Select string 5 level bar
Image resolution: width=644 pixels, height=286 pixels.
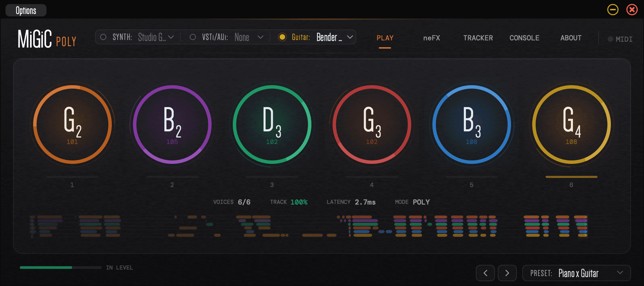tap(472, 177)
